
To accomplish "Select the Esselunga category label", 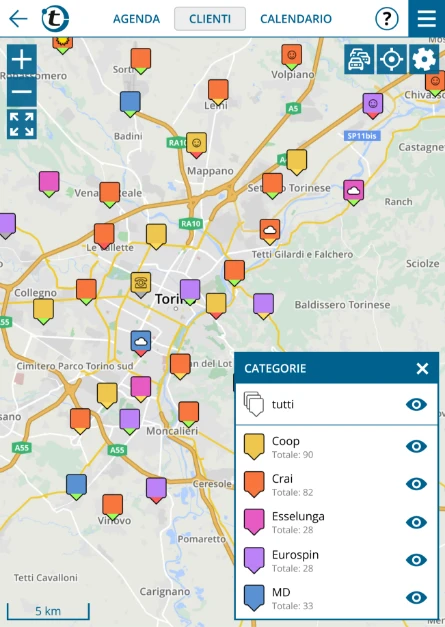I will click(298, 516).
